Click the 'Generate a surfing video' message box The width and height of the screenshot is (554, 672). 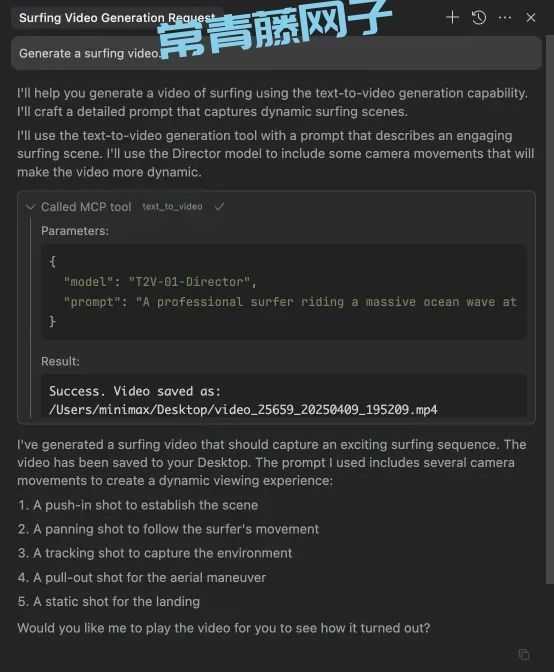pos(276,53)
